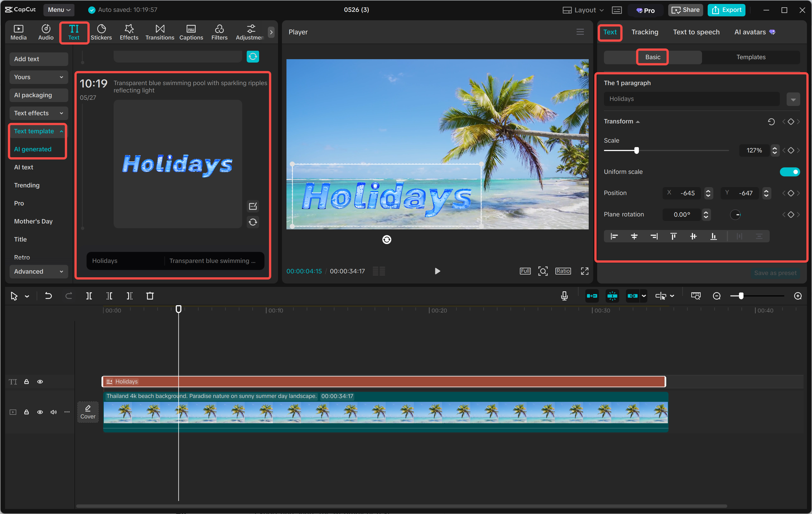This screenshot has width=812, height=514.
Task: Click the fullscreen player icon
Action: pos(584,271)
